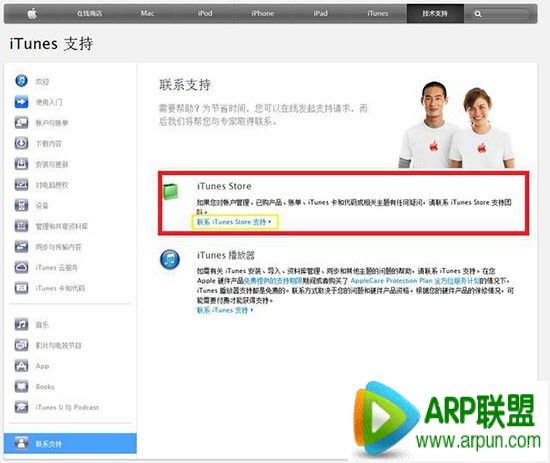Open the 联系 iTunes 支持 link
This screenshot has width=550, height=463.
225,310
